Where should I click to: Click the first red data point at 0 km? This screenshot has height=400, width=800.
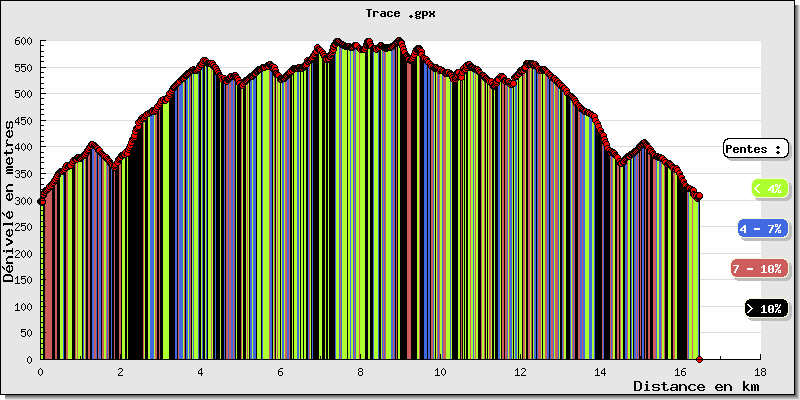pyautogui.click(x=42, y=201)
